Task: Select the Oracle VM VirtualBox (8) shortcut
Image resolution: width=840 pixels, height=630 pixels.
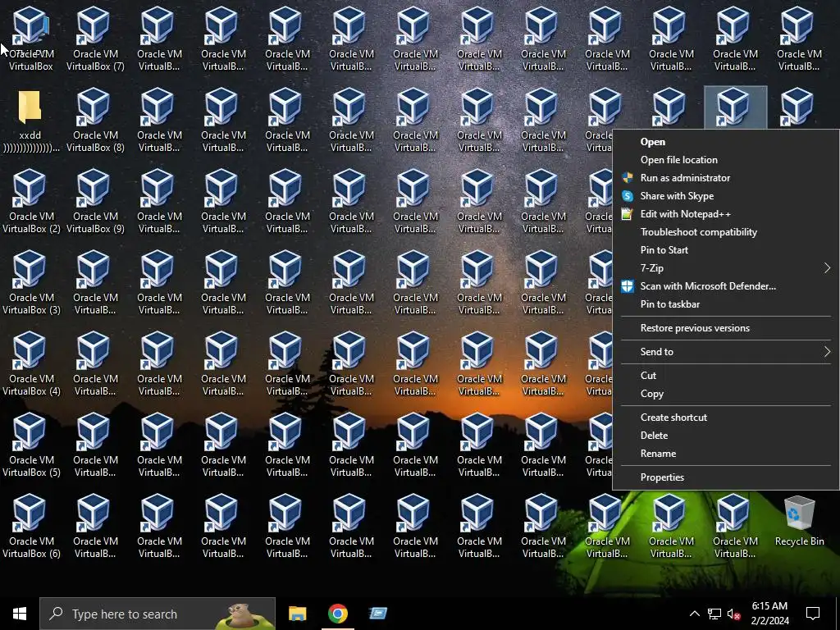Action: coord(95,120)
